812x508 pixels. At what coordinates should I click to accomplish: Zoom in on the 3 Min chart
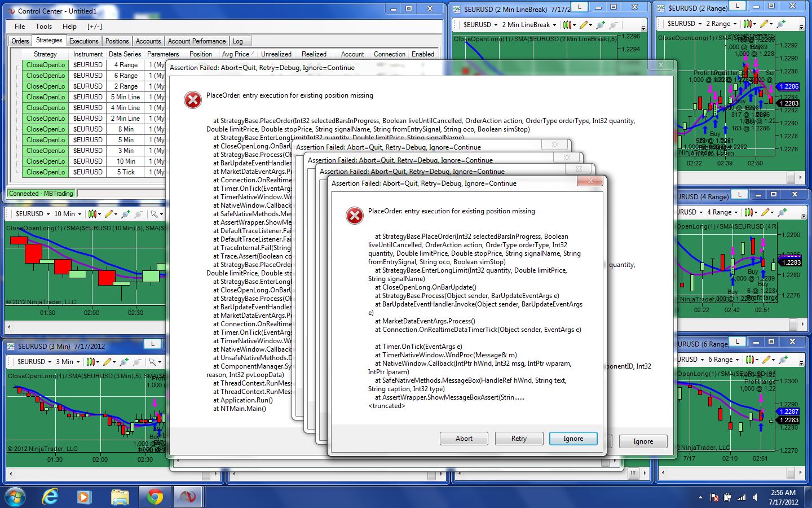(124, 362)
